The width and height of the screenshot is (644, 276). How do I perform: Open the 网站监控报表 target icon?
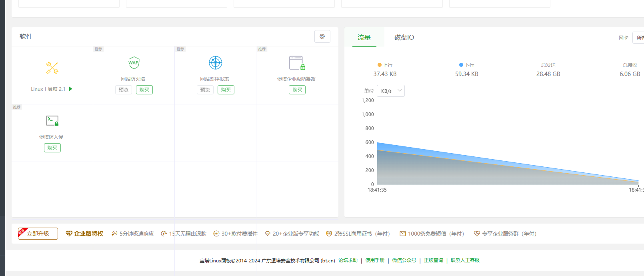(x=216, y=63)
